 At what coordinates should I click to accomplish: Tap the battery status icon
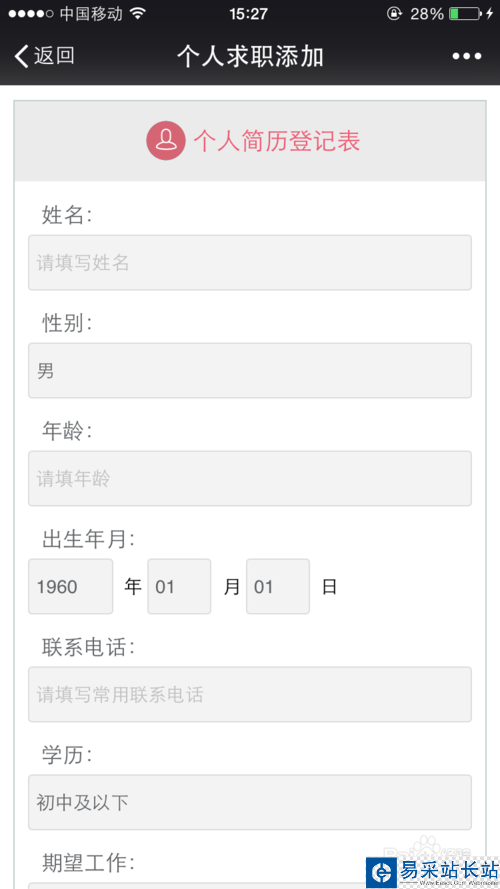465,14
